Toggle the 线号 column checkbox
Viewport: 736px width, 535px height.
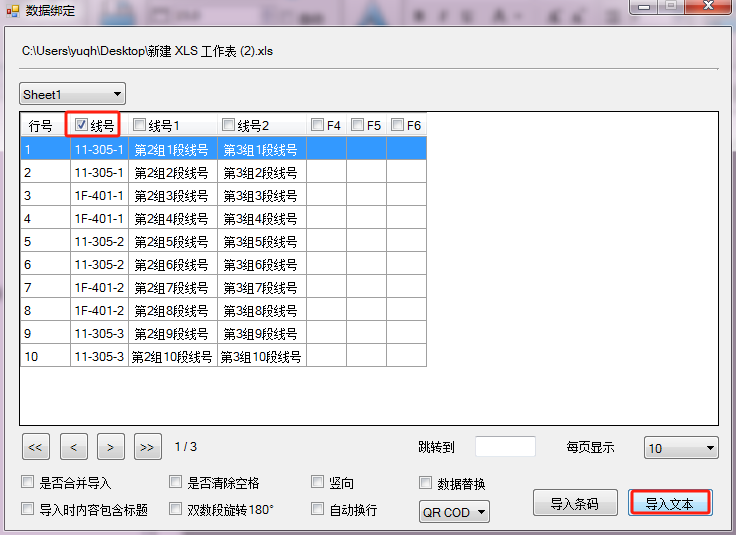tap(81, 125)
